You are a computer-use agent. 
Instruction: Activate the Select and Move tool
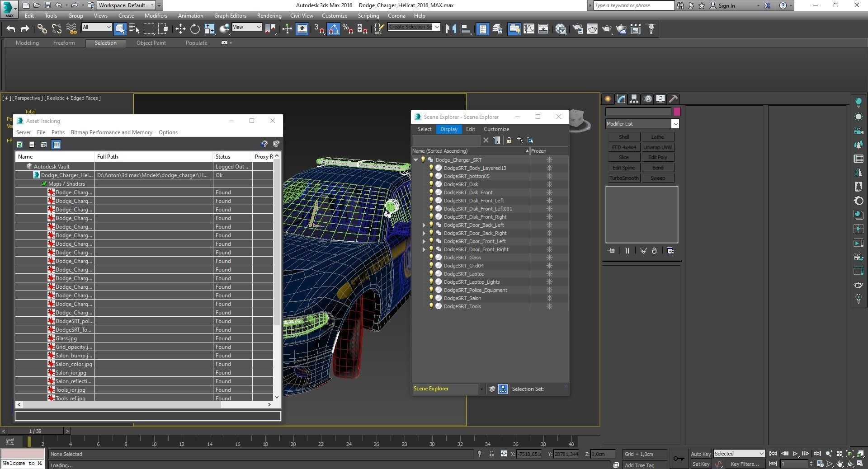tap(180, 29)
